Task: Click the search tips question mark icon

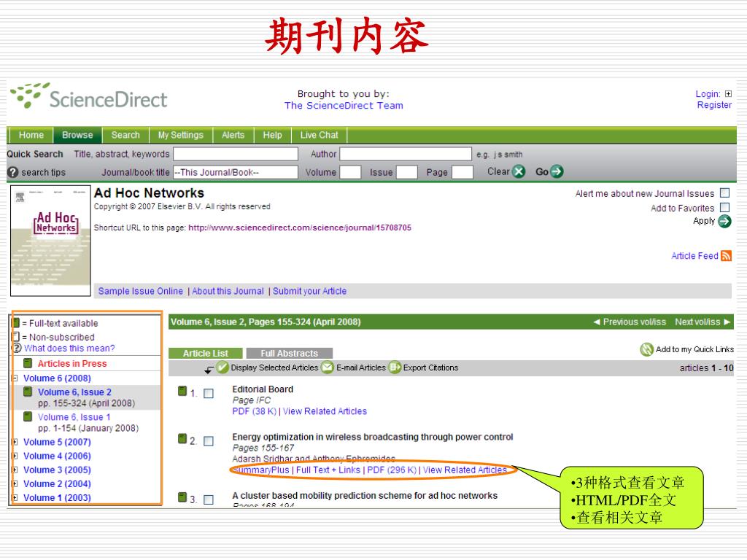Action: [x=13, y=172]
